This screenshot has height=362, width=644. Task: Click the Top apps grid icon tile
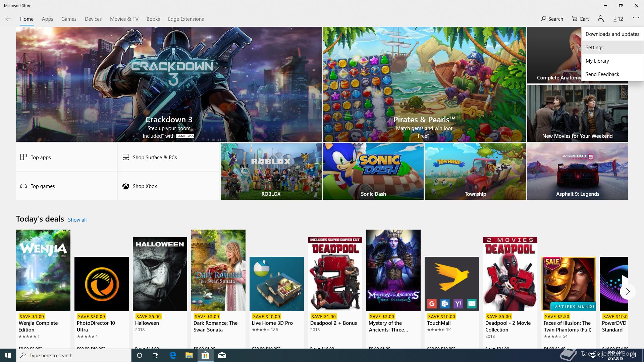[x=66, y=157]
